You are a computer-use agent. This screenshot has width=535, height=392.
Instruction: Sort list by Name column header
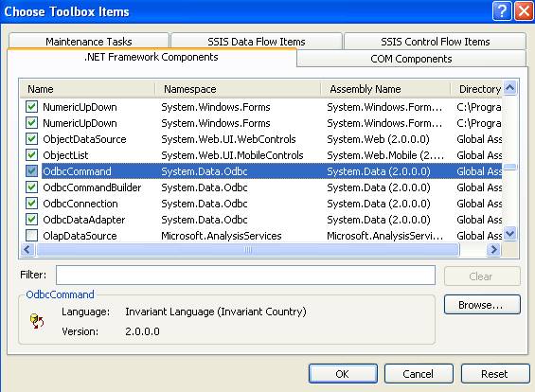(87, 89)
